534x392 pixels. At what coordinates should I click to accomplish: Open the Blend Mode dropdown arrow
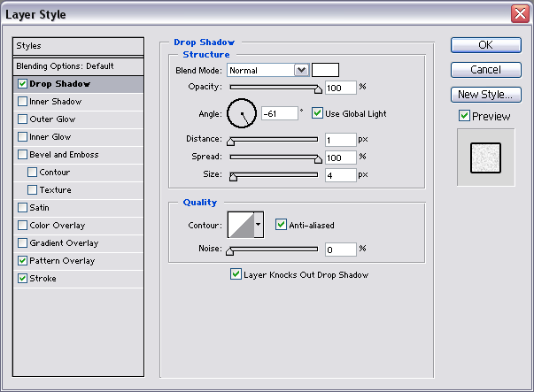301,70
